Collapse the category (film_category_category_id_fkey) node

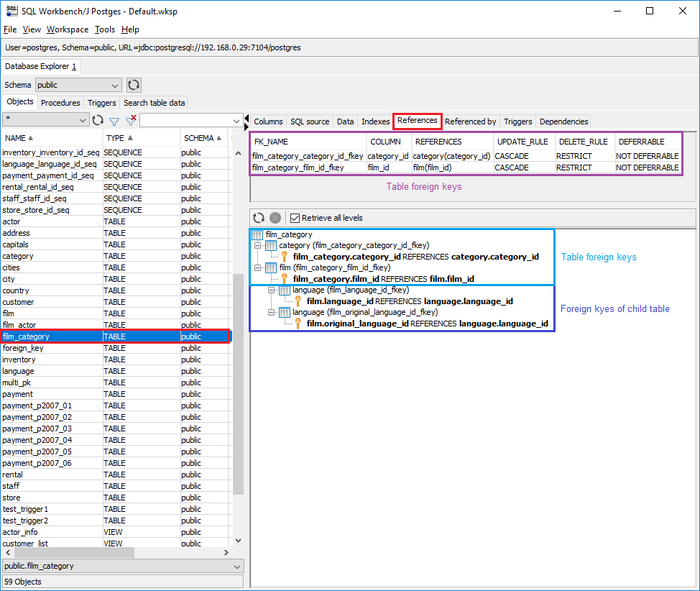coord(258,246)
